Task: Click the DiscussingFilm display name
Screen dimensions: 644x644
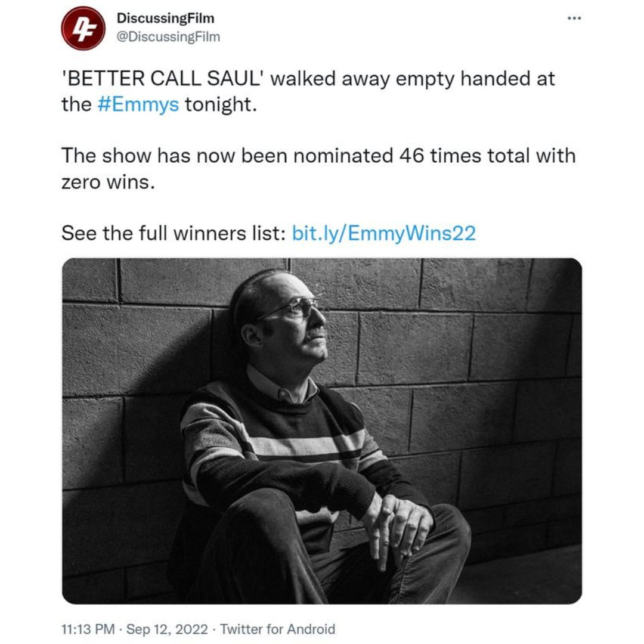Action: (166, 18)
